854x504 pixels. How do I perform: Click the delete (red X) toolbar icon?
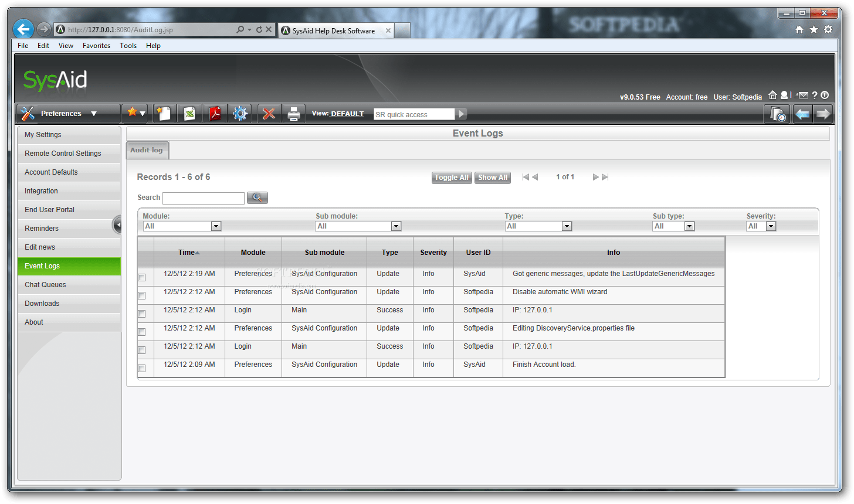pos(268,113)
